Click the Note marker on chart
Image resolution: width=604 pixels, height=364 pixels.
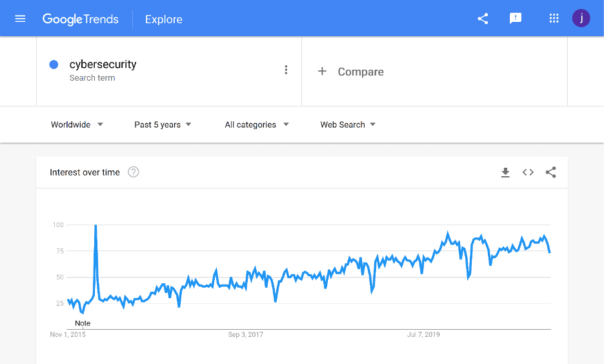pos(83,323)
